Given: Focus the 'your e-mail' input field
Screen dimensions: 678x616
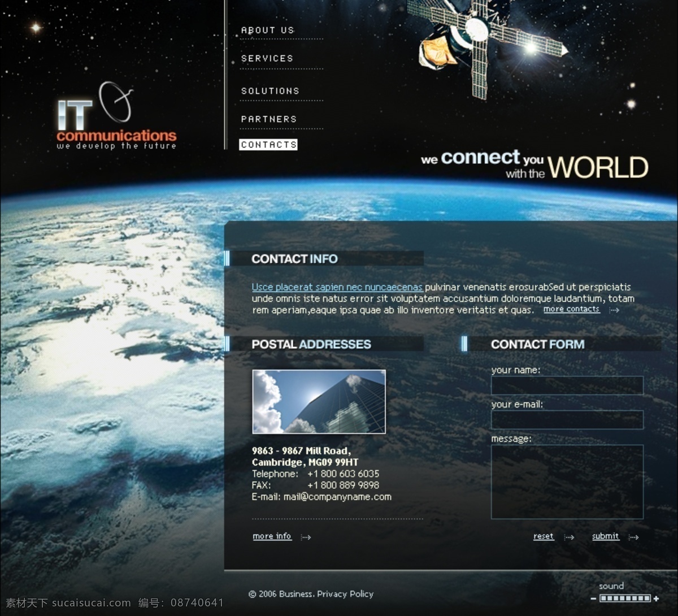Looking at the screenshot, I should pos(567,420).
